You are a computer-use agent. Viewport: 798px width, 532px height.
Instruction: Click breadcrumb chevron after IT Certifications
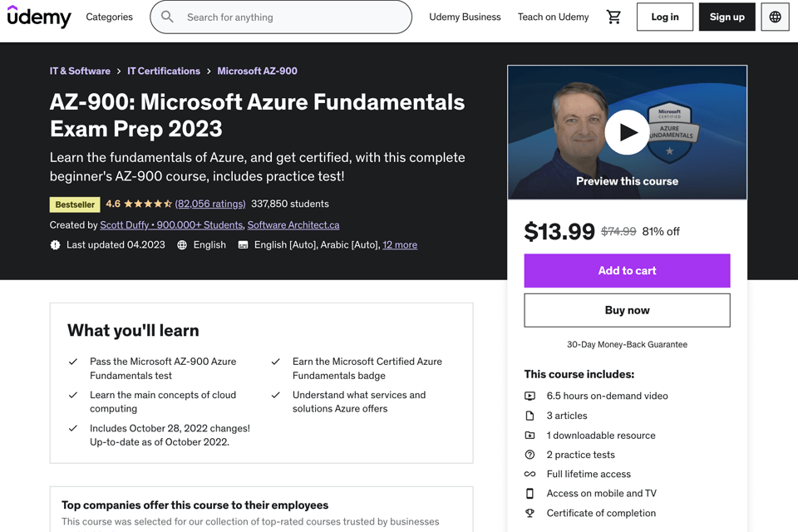tap(209, 71)
